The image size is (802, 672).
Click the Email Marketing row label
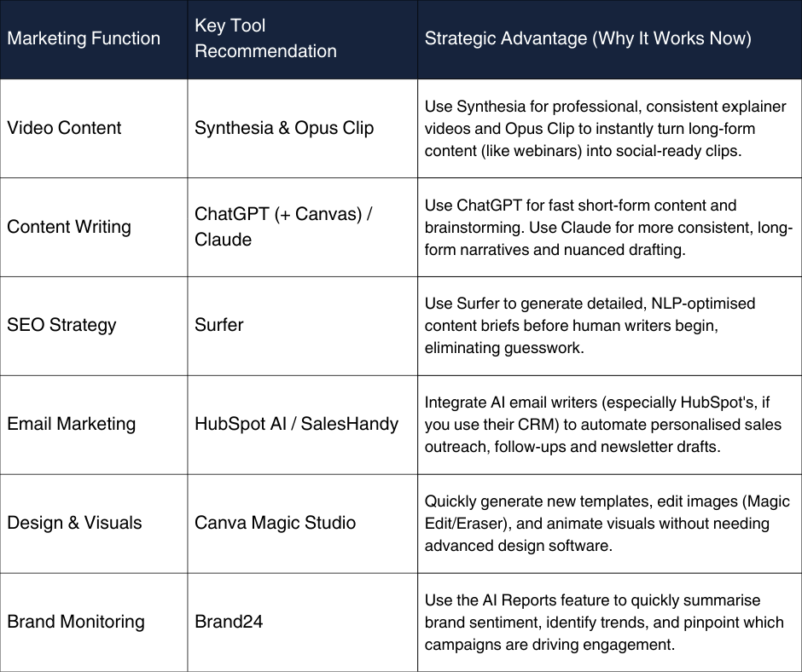[71, 424]
